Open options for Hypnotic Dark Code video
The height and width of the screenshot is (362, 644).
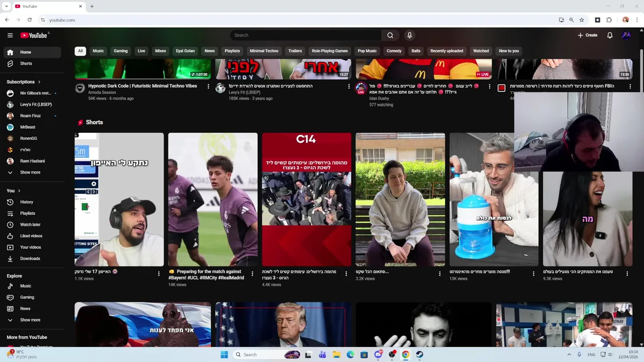click(x=208, y=86)
